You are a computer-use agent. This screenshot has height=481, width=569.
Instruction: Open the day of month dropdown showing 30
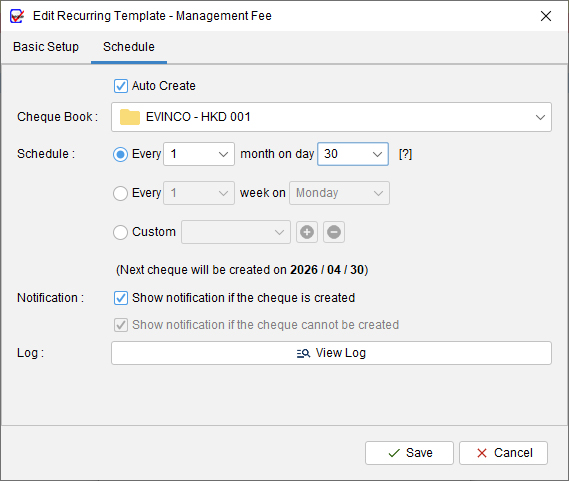click(353, 154)
